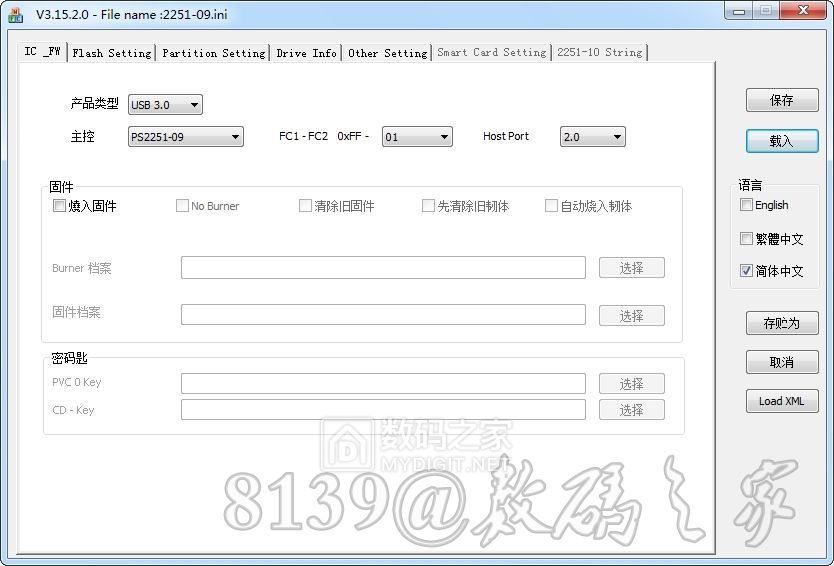Click 选择 button for CD - Key
This screenshot has height=566, width=834.
click(632, 410)
